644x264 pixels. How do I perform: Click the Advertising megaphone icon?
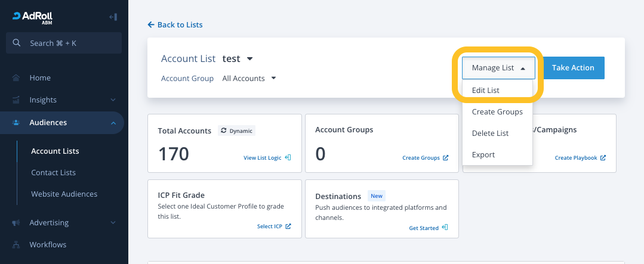(x=16, y=223)
